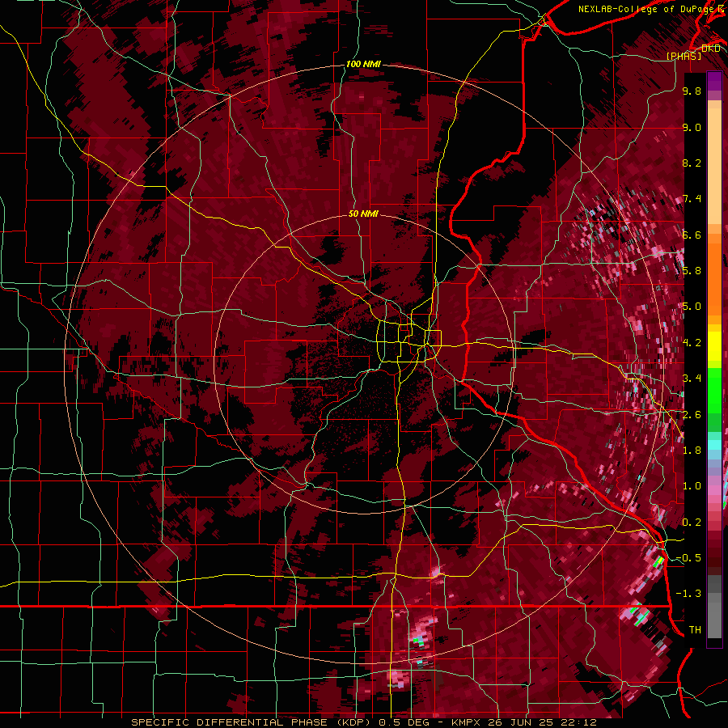Click the purple top segment of color scale

(714, 81)
